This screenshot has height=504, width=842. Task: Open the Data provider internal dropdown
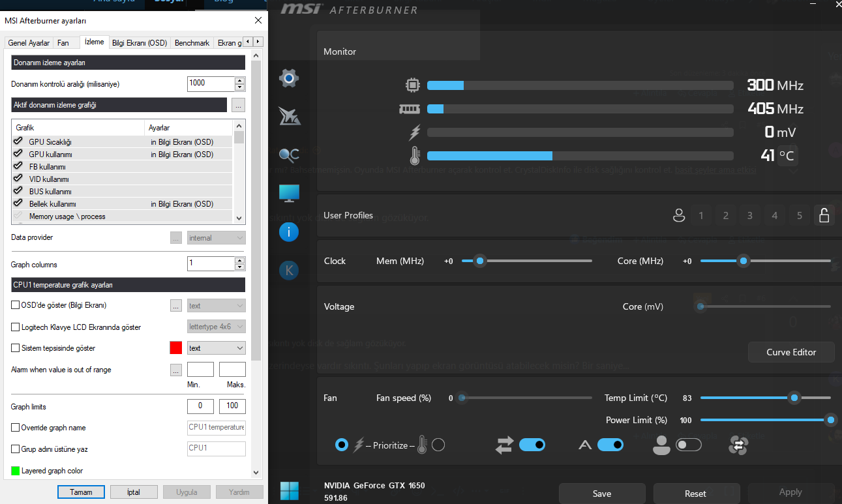216,238
